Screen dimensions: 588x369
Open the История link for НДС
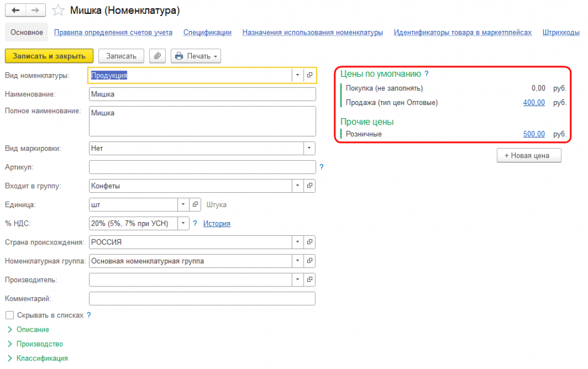tap(216, 224)
